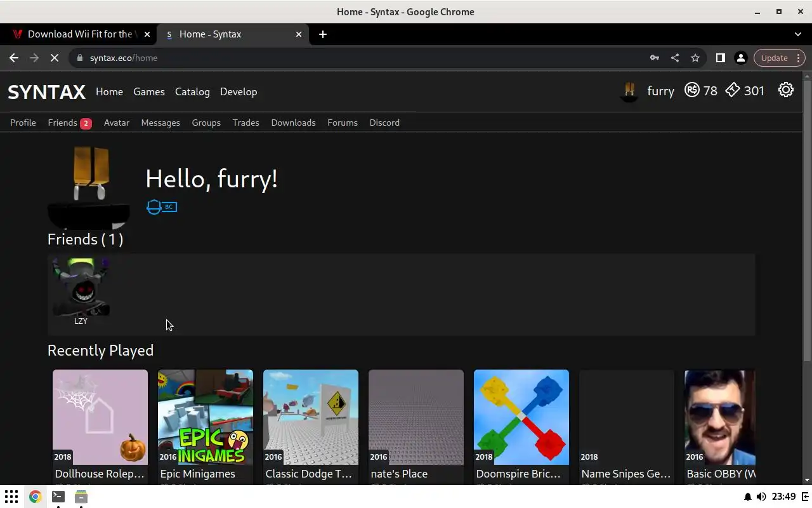Open the furry avatar icon in header
Viewport: 812px width, 508px height.
pos(629,91)
